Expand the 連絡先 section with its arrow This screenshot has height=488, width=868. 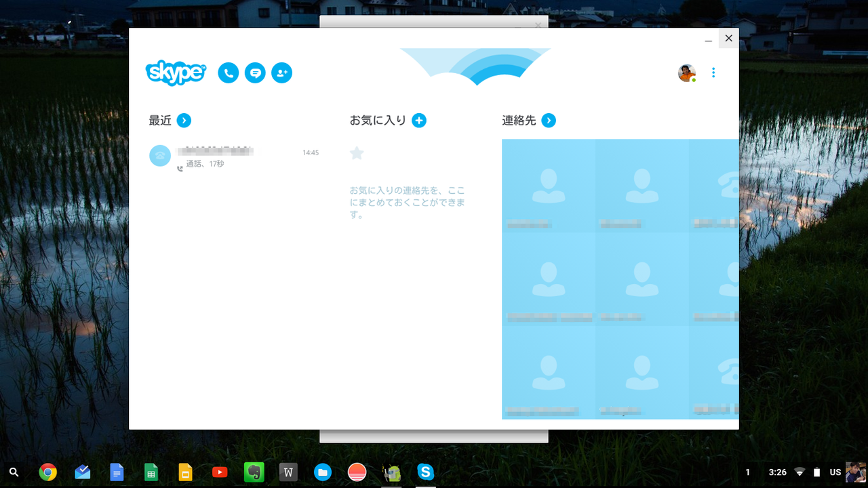tap(548, 120)
